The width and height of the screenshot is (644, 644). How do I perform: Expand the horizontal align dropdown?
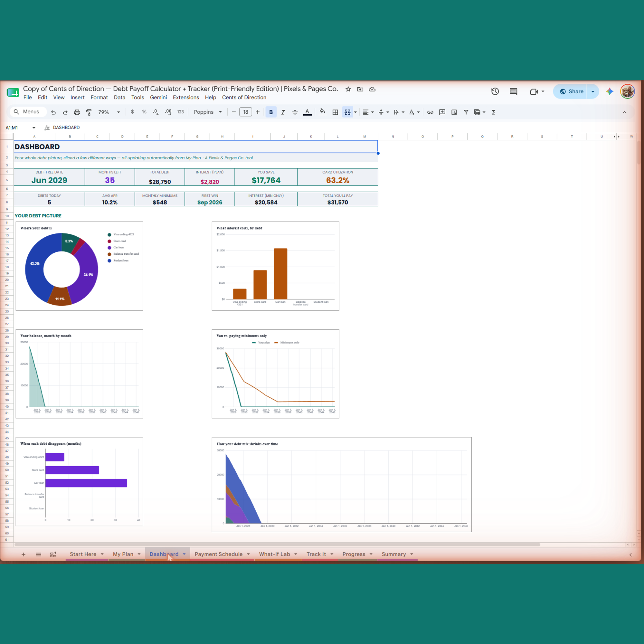pos(373,112)
